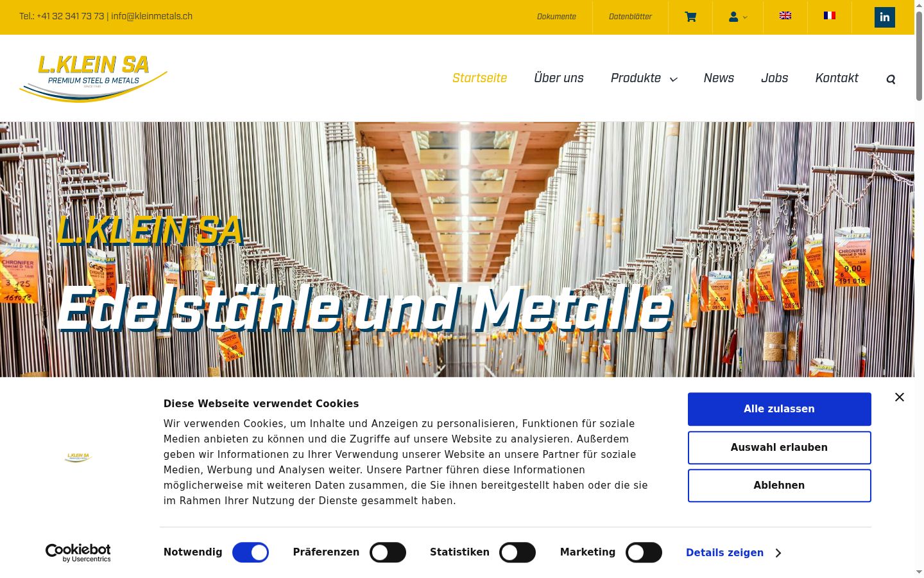Click the Auswahl erlauben button
Image resolution: width=924 pixels, height=578 pixels.
click(779, 448)
